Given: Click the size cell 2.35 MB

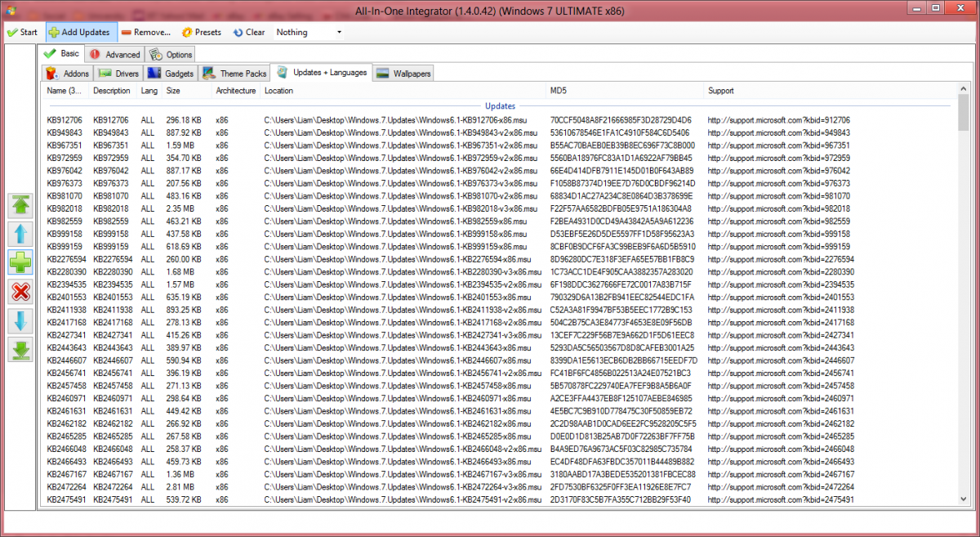Looking at the screenshot, I should click(x=180, y=209).
